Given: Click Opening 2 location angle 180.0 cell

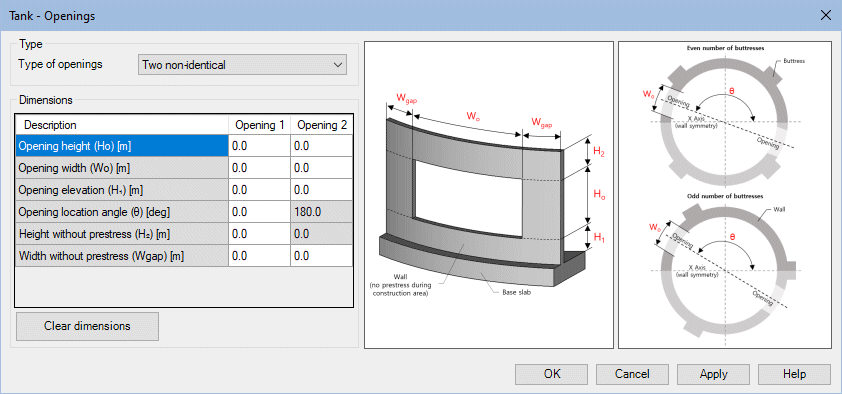Looking at the screenshot, I should [x=321, y=212].
